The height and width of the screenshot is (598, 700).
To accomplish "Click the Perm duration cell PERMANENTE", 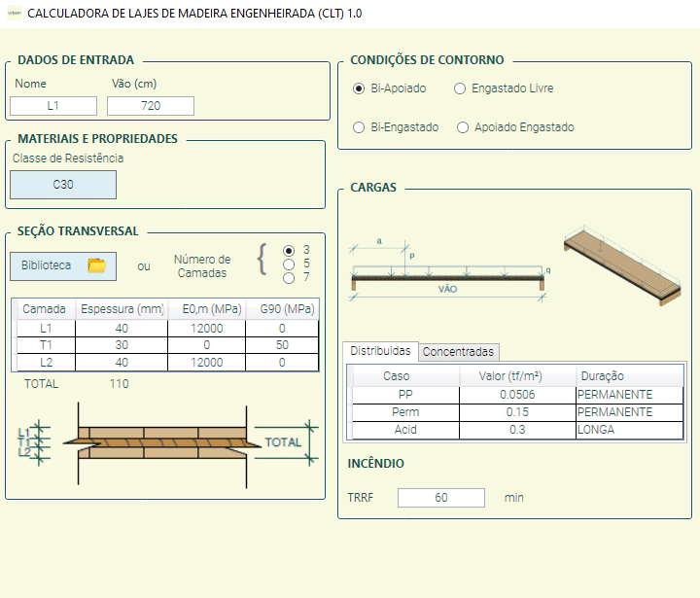I will 629,412.
